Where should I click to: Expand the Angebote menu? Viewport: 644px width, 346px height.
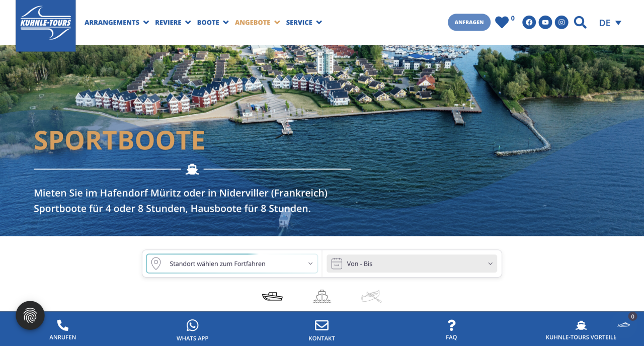click(258, 22)
